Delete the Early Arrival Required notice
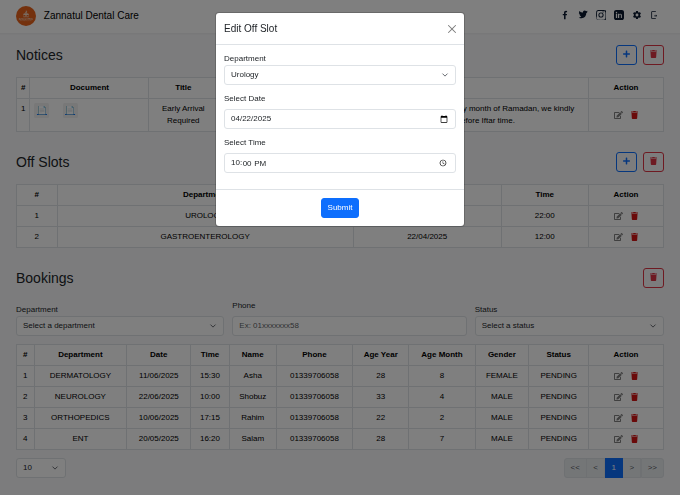680x495 pixels. [x=634, y=115]
